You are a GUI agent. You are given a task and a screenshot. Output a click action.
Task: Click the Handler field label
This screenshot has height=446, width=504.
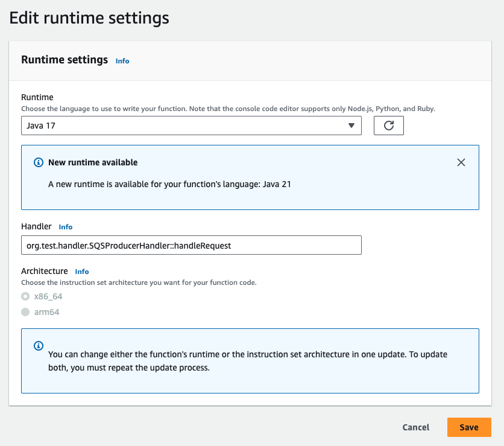[36, 226]
